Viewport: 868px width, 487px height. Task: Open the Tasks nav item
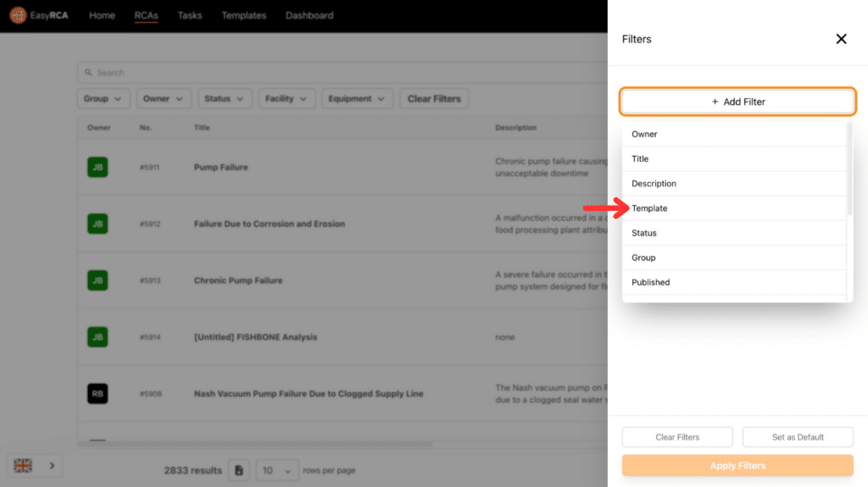coord(190,15)
